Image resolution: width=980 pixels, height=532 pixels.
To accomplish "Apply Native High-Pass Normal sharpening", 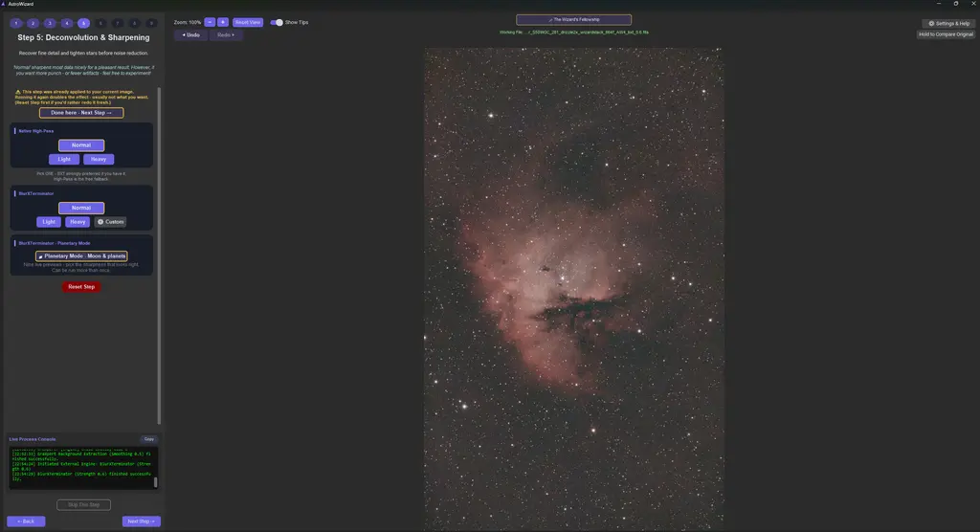I will (x=81, y=145).
